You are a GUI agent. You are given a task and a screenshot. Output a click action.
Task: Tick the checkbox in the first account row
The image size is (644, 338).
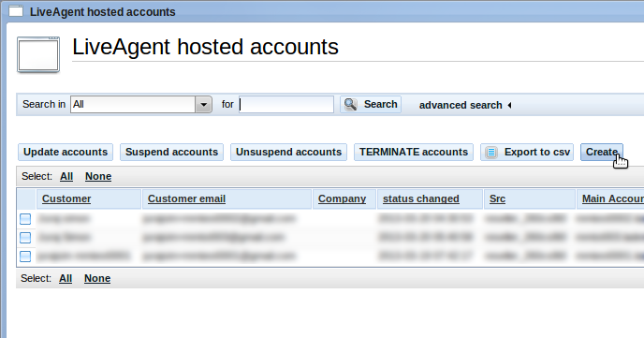click(x=25, y=219)
